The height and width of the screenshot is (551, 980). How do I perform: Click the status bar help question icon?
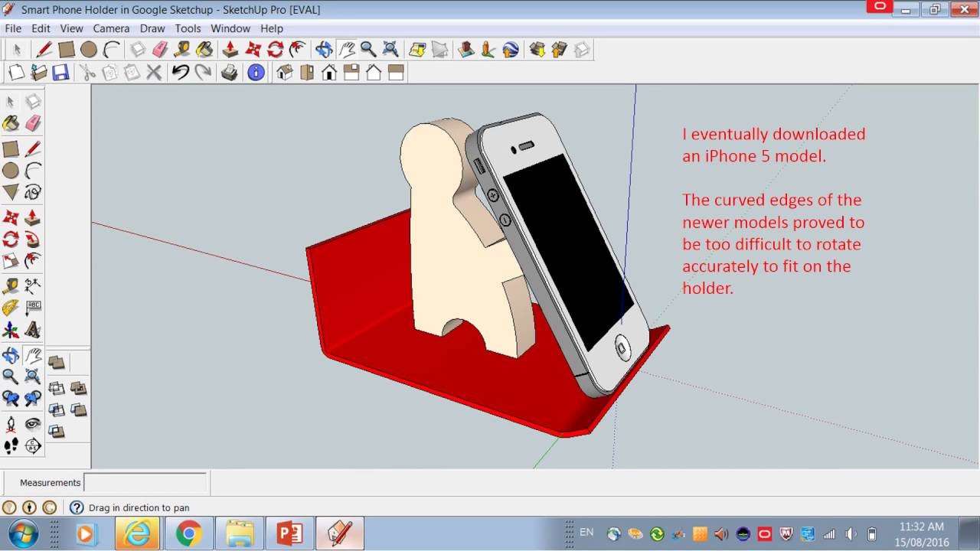(77, 507)
